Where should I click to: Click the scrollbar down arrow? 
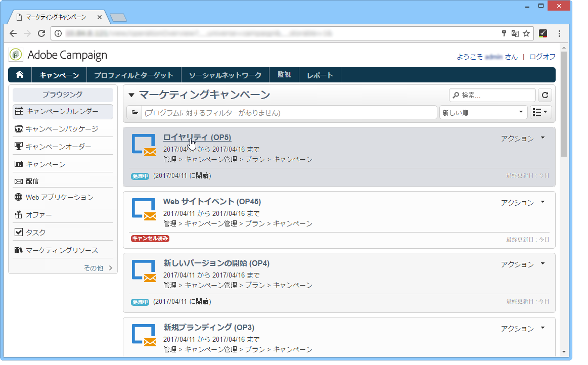[x=564, y=352]
